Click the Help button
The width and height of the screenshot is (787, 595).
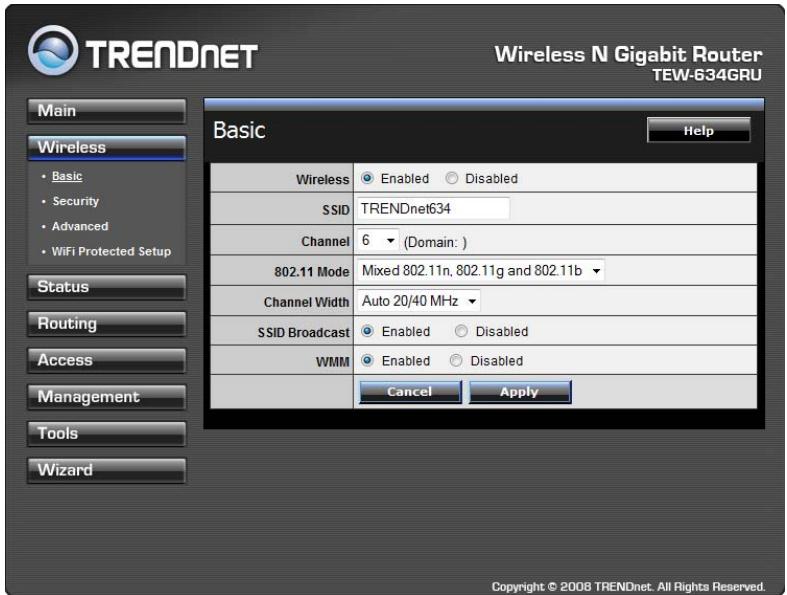coord(699,131)
